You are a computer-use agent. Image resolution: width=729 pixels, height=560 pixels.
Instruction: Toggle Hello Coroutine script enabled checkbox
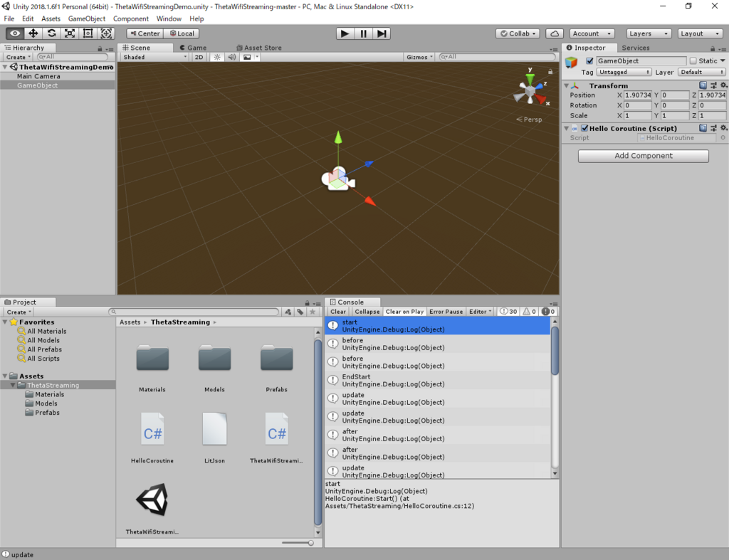click(584, 128)
